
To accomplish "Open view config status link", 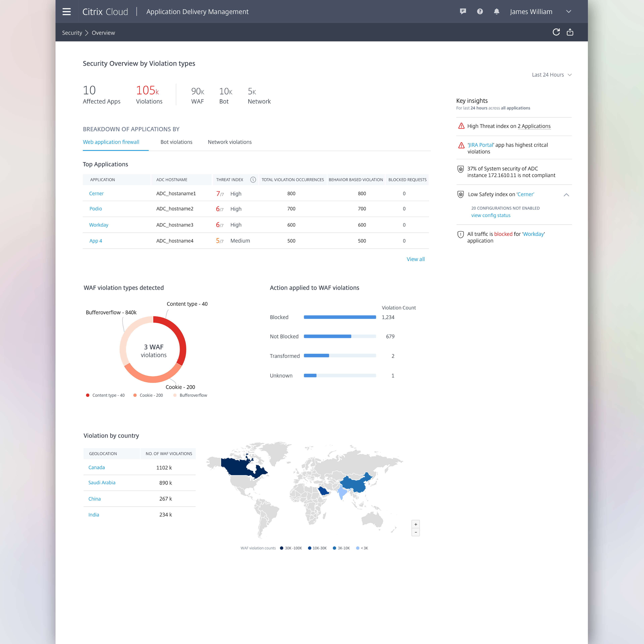I will click(491, 215).
